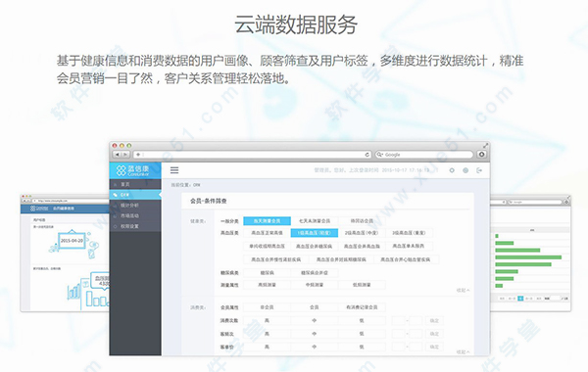Click the hamburger menu icon in the header
588x372 pixels.
point(174,170)
